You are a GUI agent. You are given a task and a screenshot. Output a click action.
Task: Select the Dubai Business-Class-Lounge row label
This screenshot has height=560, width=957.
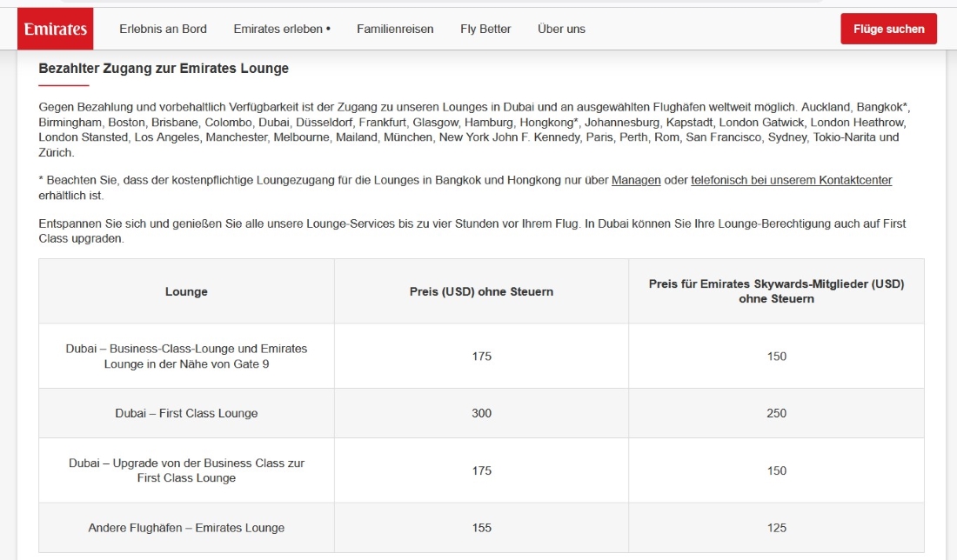(x=186, y=356)
